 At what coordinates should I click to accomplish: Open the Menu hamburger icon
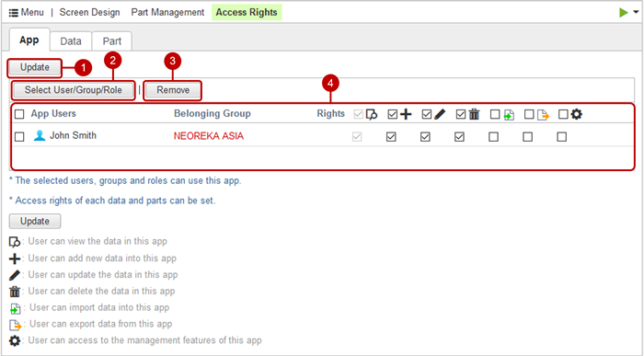pos(14,13)
